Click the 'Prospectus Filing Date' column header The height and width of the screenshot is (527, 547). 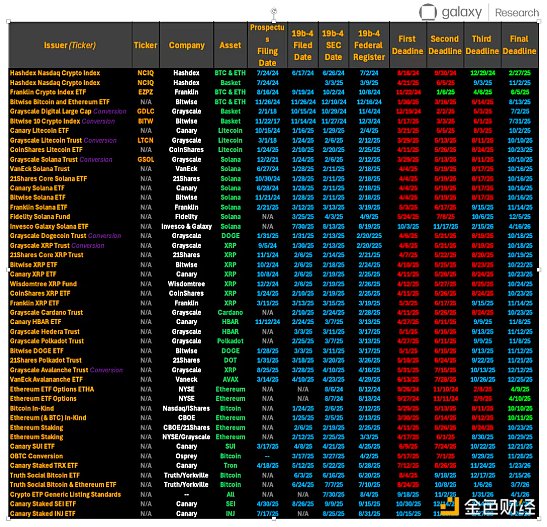click(x=267, y=45)
